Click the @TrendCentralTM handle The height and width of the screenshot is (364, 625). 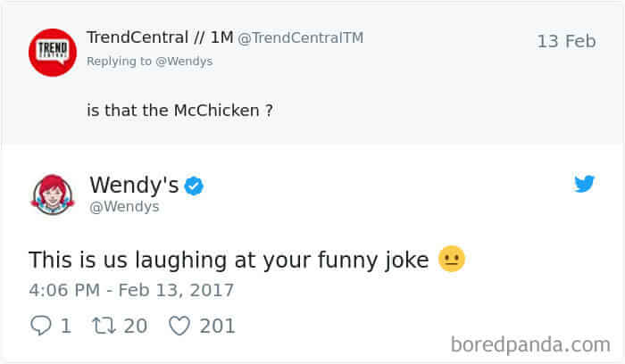click(300, 38)
